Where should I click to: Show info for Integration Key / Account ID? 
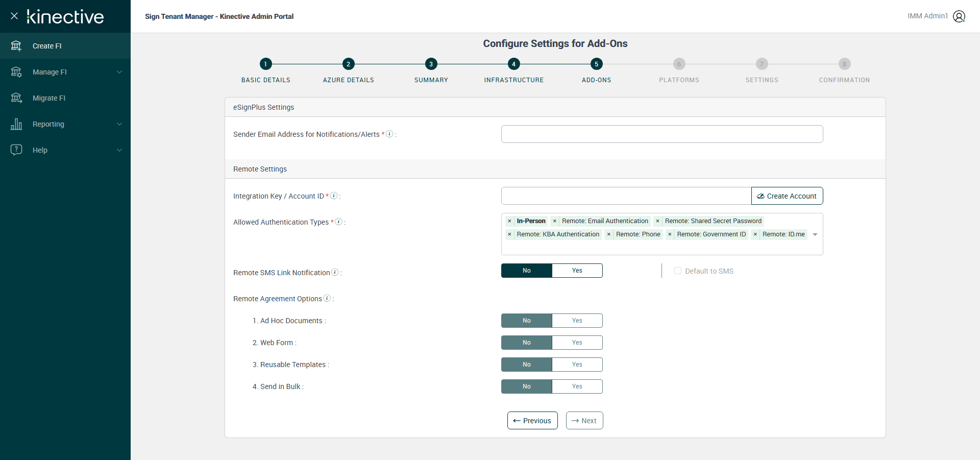tap(334, 196)
